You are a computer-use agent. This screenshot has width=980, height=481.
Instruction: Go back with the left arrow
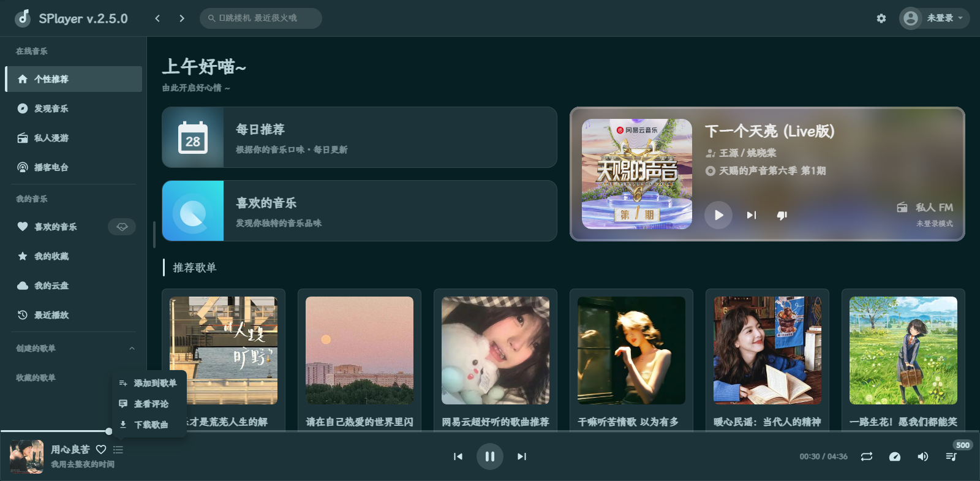pos(157,18)
